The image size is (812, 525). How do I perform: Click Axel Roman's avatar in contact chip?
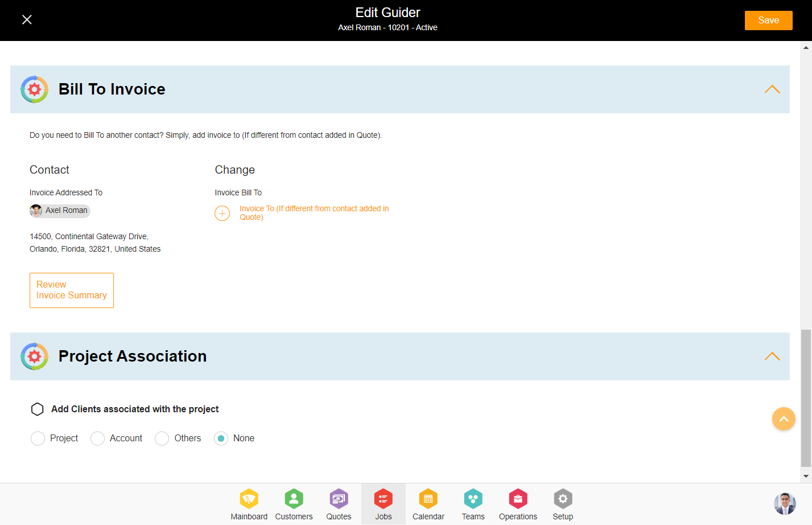[x=36, y=211]
